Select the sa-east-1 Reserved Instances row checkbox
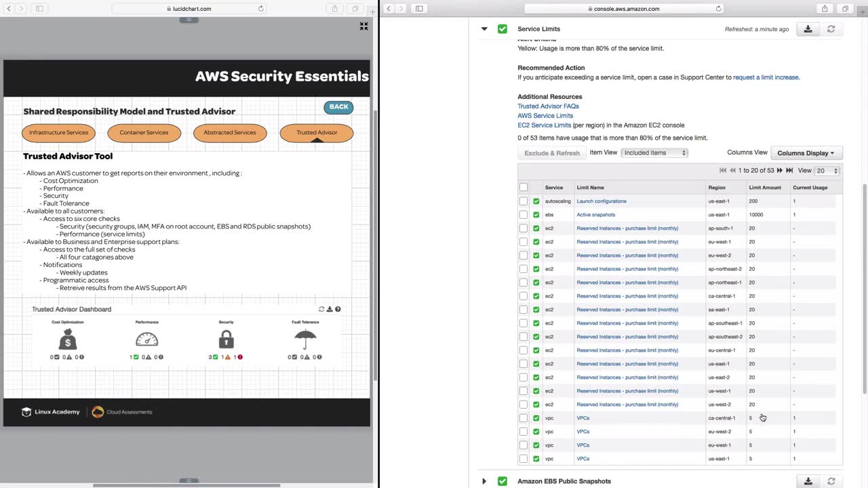This screenshot has width=868, height=488. (523, 310)
